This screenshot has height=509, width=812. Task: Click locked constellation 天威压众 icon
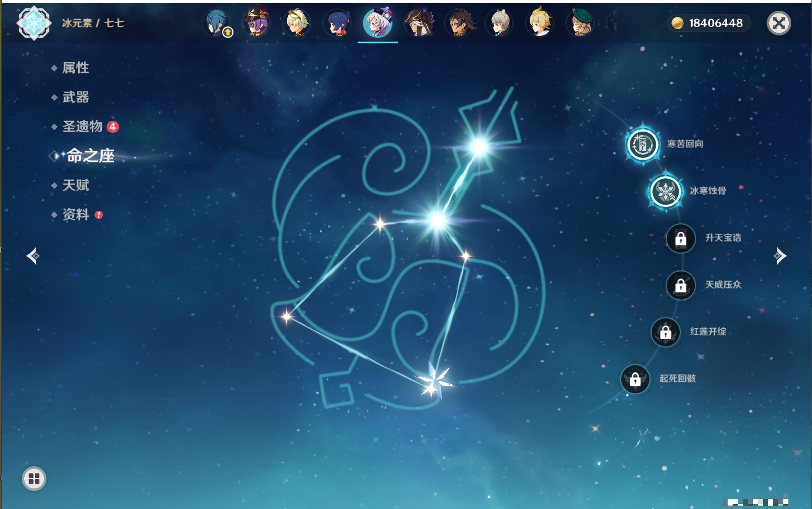pos(681,285)
